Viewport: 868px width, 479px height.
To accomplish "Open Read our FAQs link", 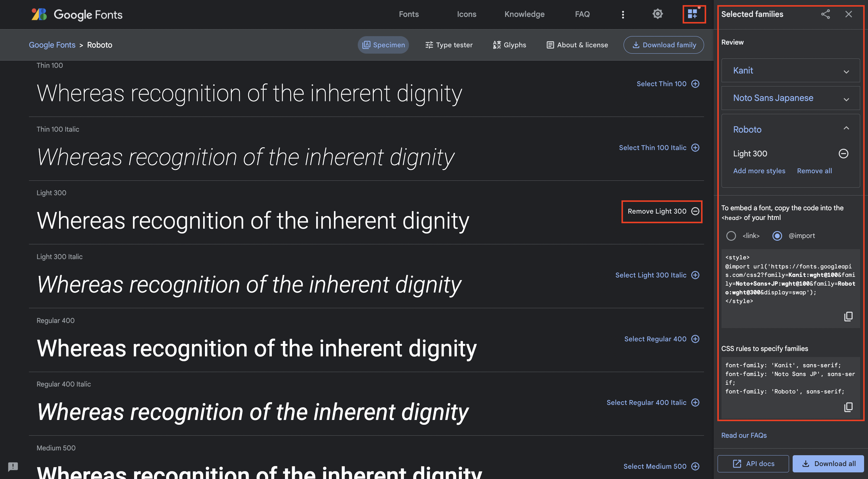I will click(x=744, y=435).
